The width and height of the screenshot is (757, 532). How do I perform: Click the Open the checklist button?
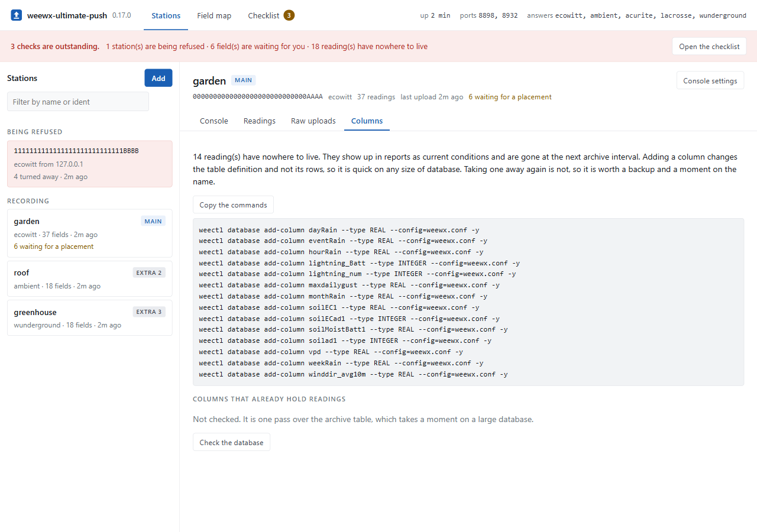tap(709, 46)
